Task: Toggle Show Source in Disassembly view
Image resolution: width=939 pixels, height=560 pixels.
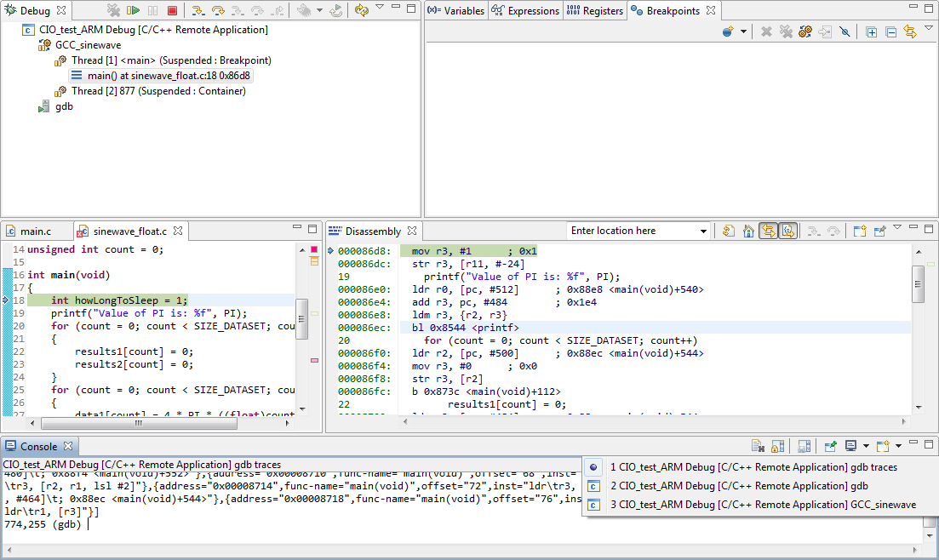Action: point(788,231)
